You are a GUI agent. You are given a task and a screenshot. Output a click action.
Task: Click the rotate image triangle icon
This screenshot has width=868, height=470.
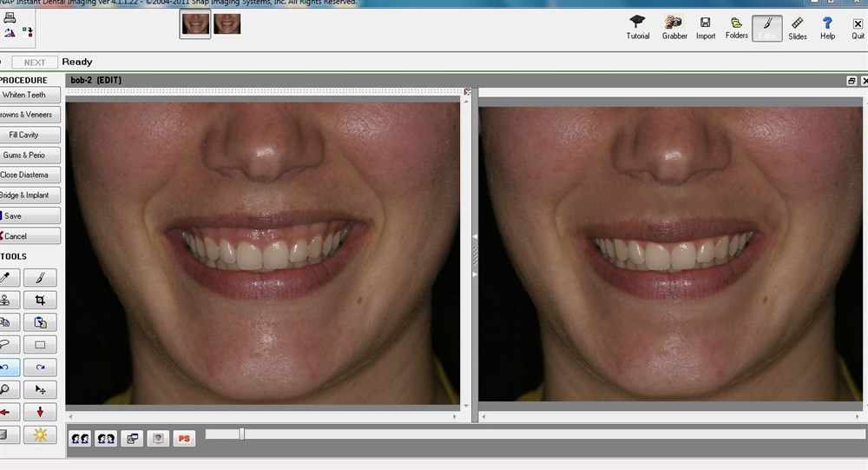pos(10,33)
